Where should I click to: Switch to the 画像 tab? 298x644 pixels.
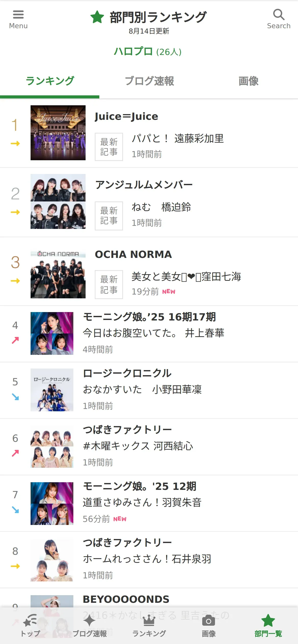coord(248,81)
